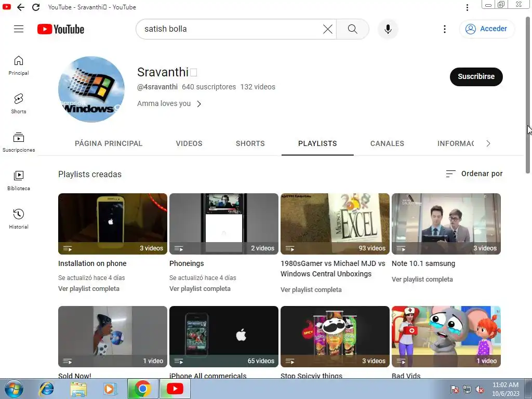Open the app window three-dot menu
This screenshot has height=399, width=532.
point(467,7)
